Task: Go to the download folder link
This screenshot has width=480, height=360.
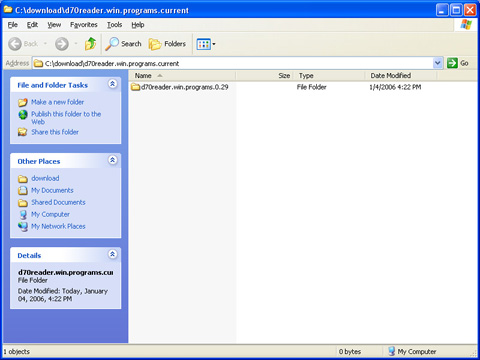Action: [45, 178]
